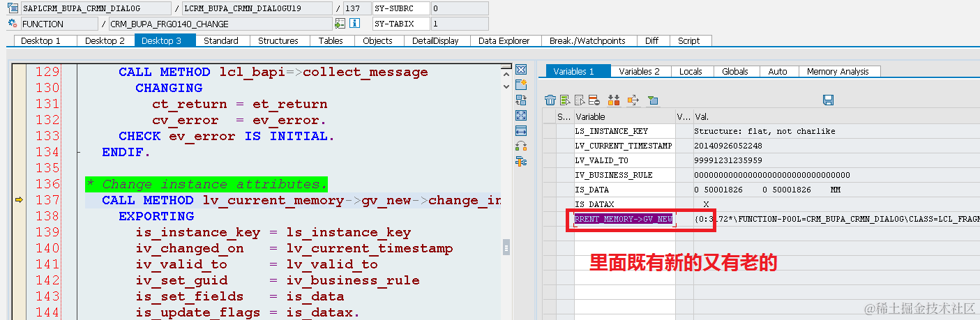Click the export variables icon with arrow
This screenshot has height=320, width=980.
click(633, 100)
